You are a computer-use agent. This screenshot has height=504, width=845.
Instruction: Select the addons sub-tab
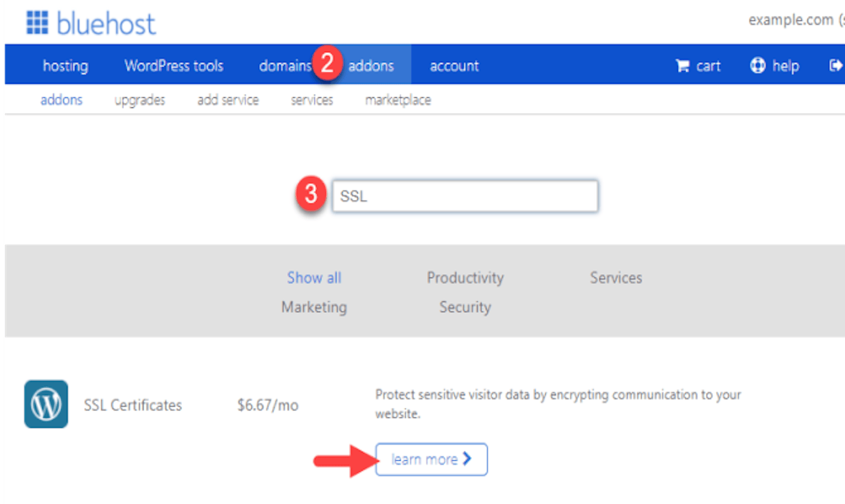(61, 100)
